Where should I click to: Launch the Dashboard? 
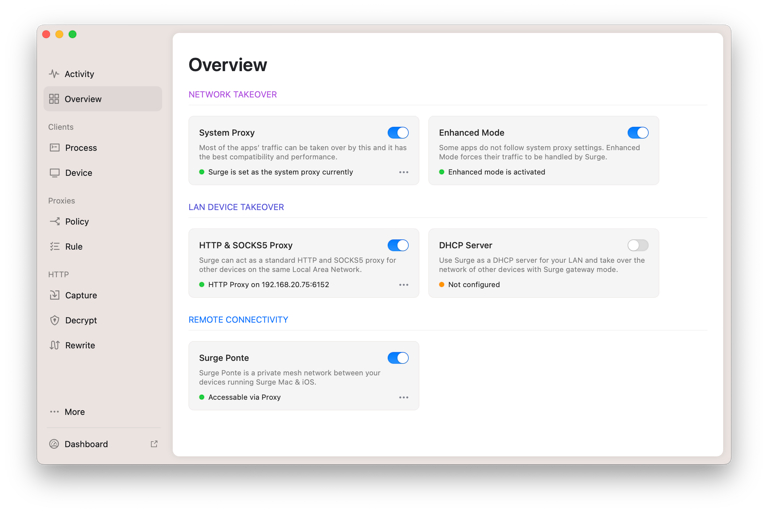[102, 444]
